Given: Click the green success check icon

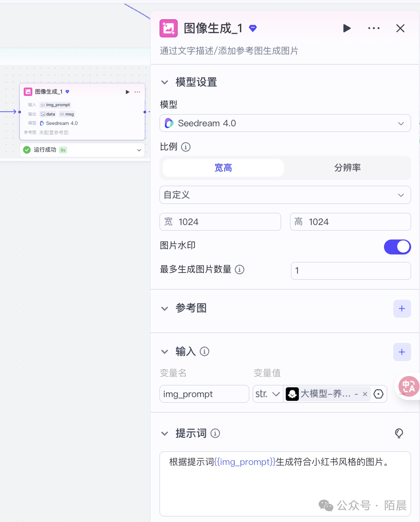Looking at the screenshot, I should (x=27, y=150).
